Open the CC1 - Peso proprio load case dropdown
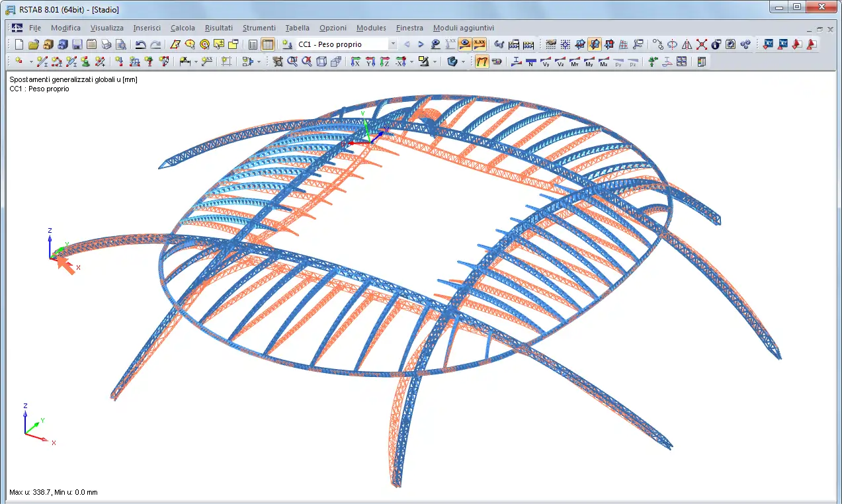 [393, 44]
